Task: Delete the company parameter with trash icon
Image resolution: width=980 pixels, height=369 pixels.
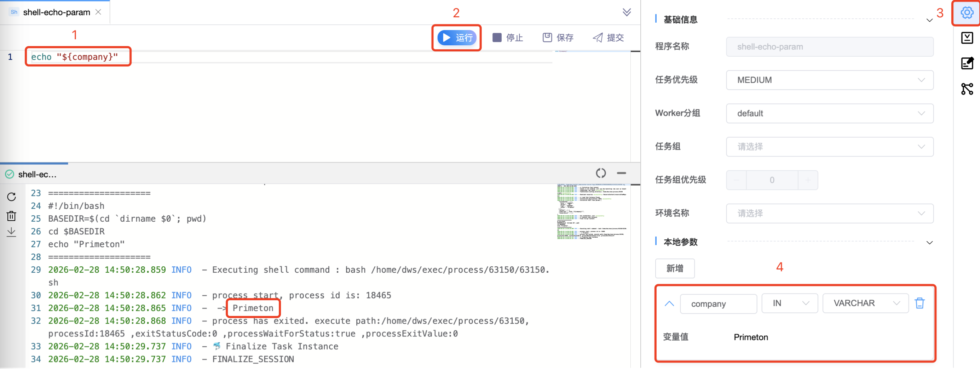Action: pyautogui.click(x=920, y=303)
